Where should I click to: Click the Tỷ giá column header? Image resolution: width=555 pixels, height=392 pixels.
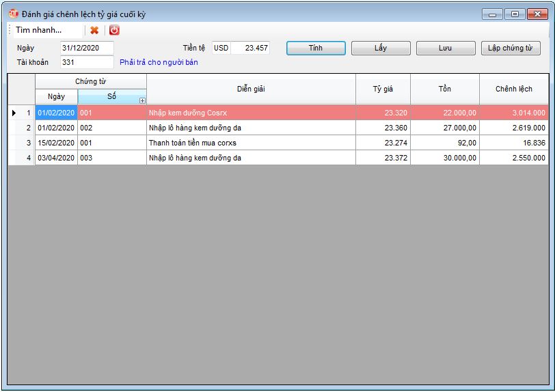coord(383,89)
